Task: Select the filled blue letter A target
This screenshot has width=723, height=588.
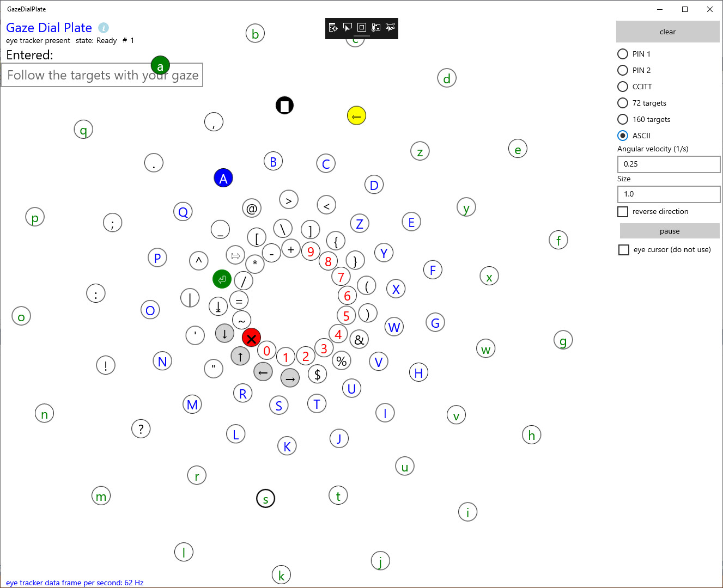Action: [x=223, y=178]
